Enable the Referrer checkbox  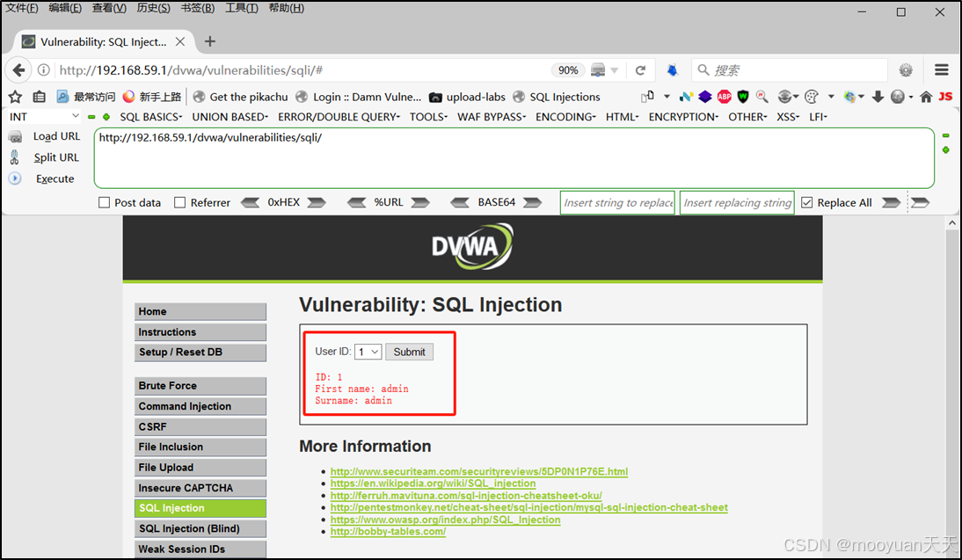pyautogui.click(x=179, y=202)
